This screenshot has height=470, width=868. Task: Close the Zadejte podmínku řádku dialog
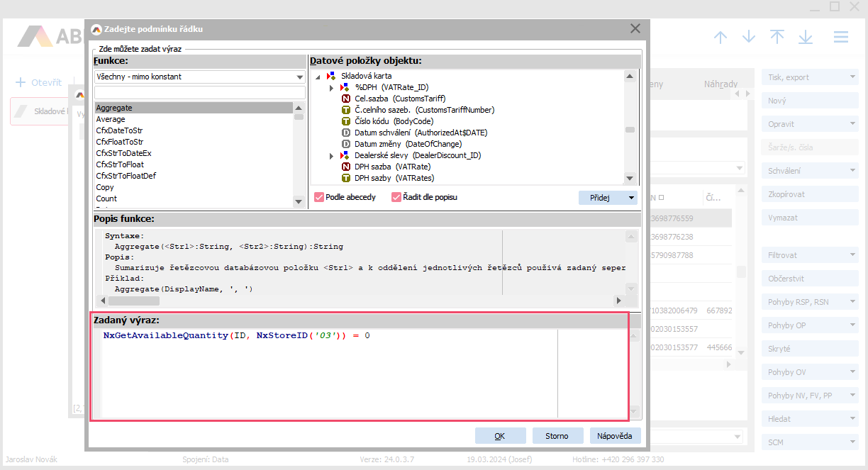(635, 29)
